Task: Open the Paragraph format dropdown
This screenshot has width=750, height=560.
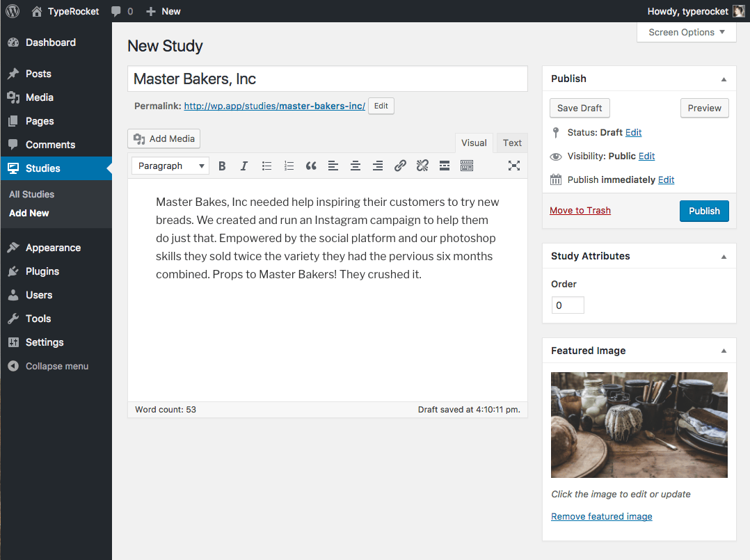Action: (170, 166)
